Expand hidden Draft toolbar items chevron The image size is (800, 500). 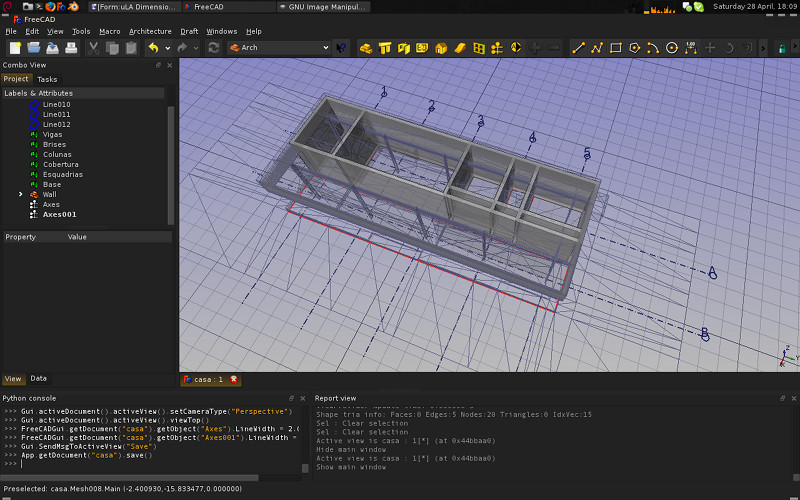tap(763, 48)
